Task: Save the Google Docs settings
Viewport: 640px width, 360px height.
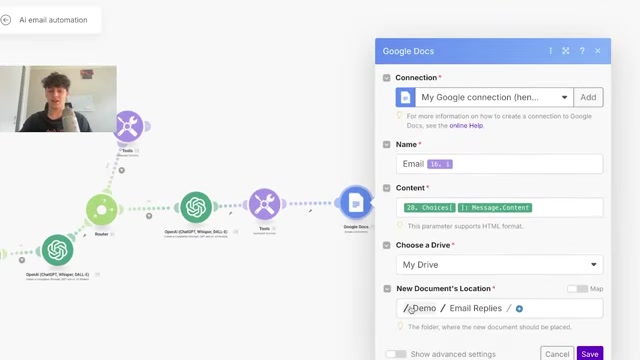Action: click(x=590, y=354)
